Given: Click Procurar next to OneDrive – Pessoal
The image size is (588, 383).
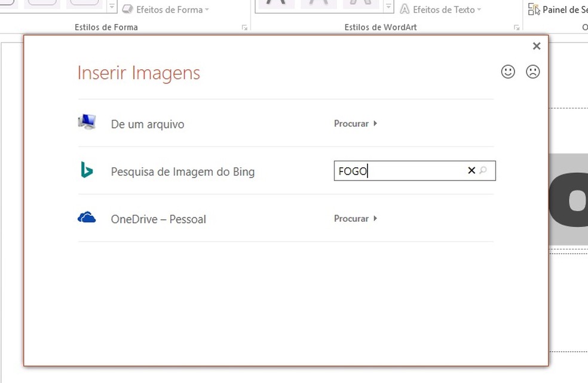Looking at the screenshot, I should pos(351,218).
